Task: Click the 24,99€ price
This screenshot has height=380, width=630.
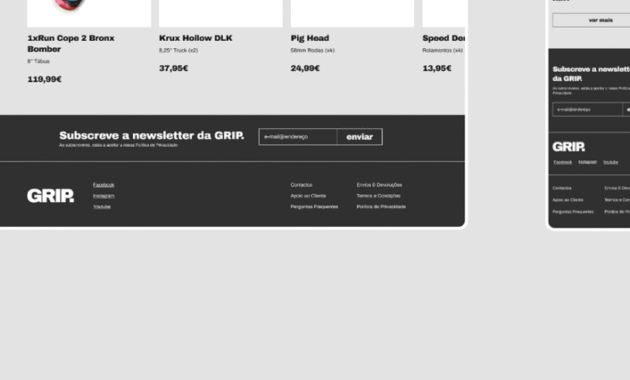Action: click(x=305, y=68)
